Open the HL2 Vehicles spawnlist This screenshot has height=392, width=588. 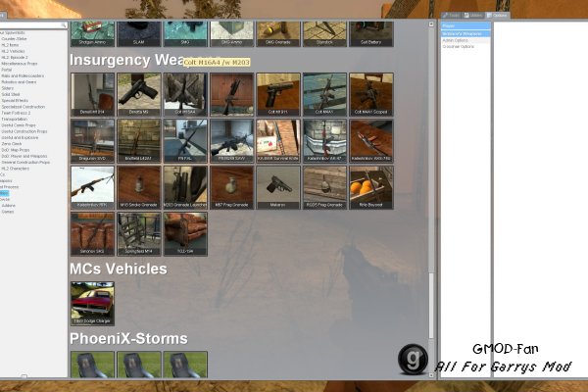pyautogui.click(x=13, y=51)
